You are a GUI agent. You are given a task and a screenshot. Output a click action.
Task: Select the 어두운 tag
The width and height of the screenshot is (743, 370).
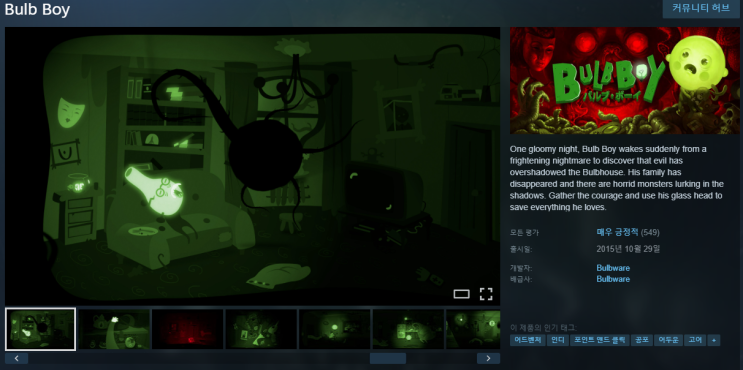coord(668,340)
